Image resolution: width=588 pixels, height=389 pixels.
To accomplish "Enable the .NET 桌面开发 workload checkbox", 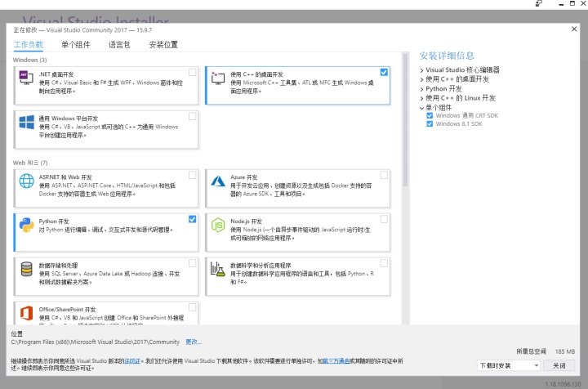I will (193, 73).
